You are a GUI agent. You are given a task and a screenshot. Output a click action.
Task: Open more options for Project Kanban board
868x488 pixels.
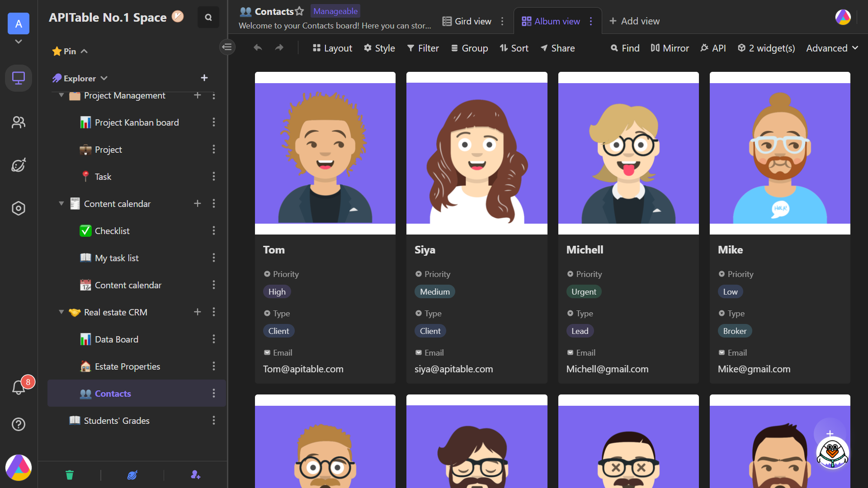pos(214,122)
